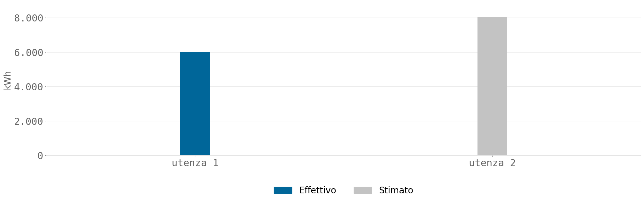Screen dimensions: 644x202
Task: Click the 2.000 y-axis tick label
Action: point(28,121)
